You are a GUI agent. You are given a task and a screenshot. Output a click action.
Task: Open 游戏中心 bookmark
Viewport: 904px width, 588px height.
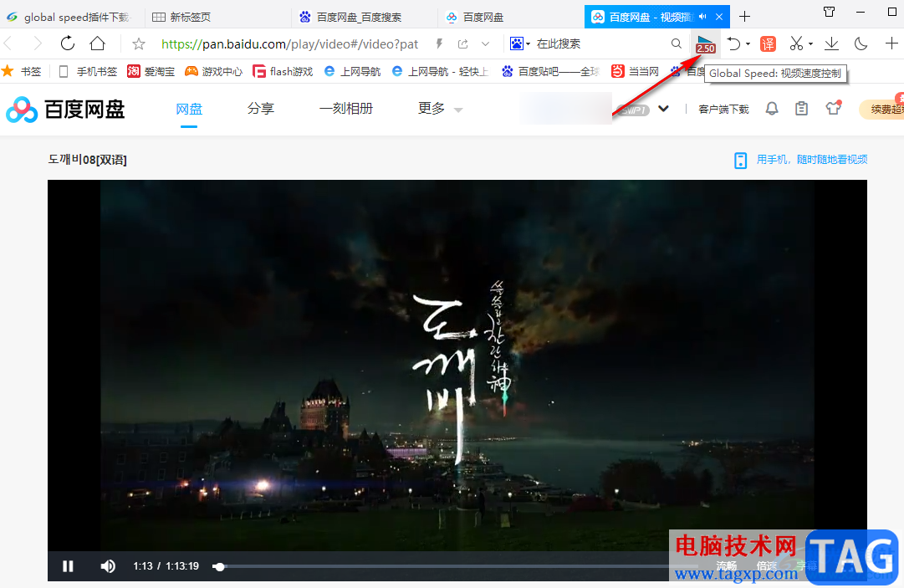[x=213, y=71]
